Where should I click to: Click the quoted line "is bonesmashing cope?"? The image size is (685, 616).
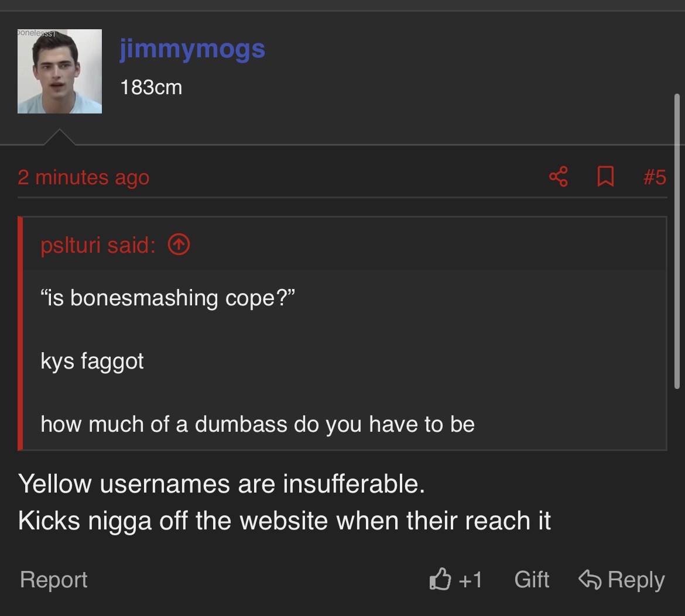tap(168, 298)
